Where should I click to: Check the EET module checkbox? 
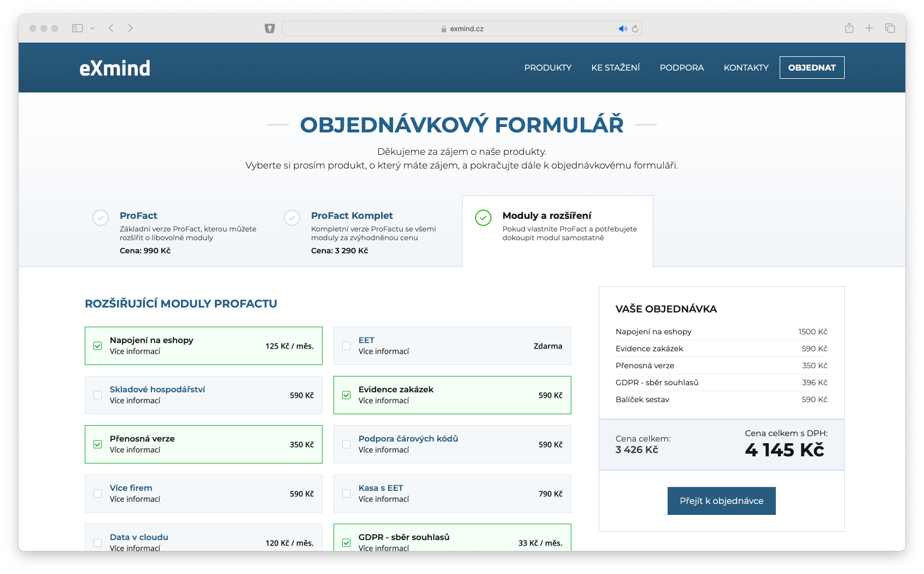[x=347, y=346]
